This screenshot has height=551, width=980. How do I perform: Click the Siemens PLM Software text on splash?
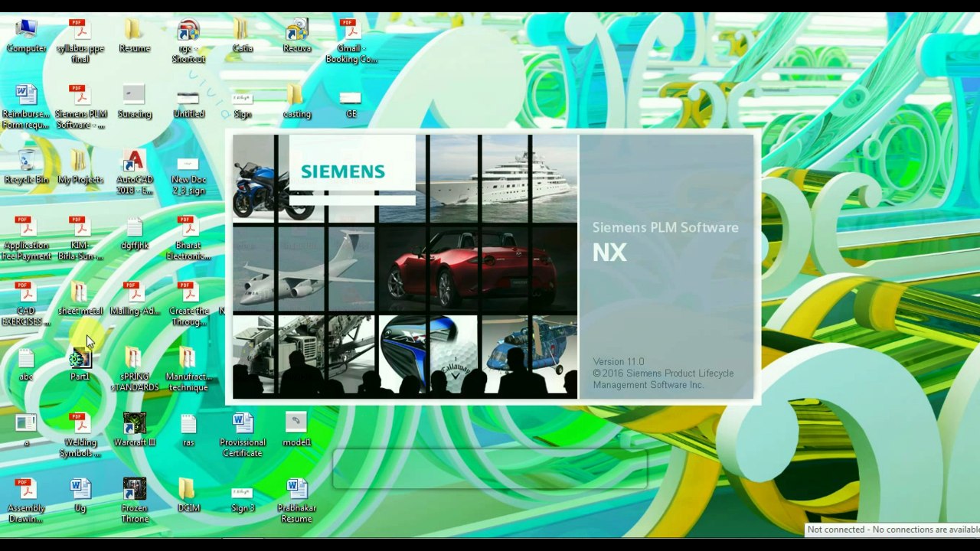tap(665, 228)
